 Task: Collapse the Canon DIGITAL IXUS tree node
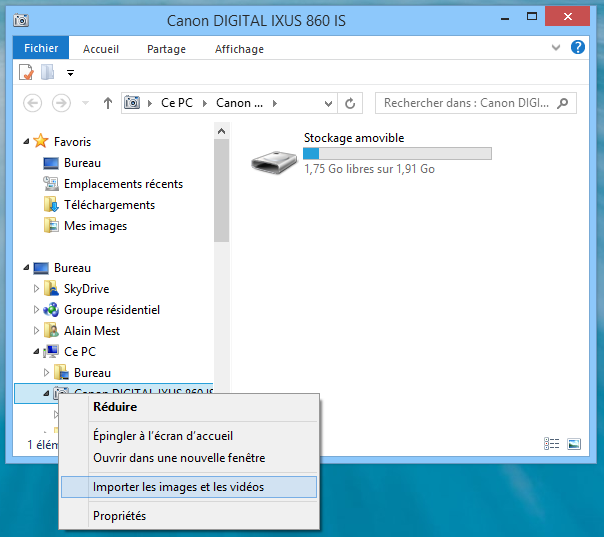pos(46,393)
